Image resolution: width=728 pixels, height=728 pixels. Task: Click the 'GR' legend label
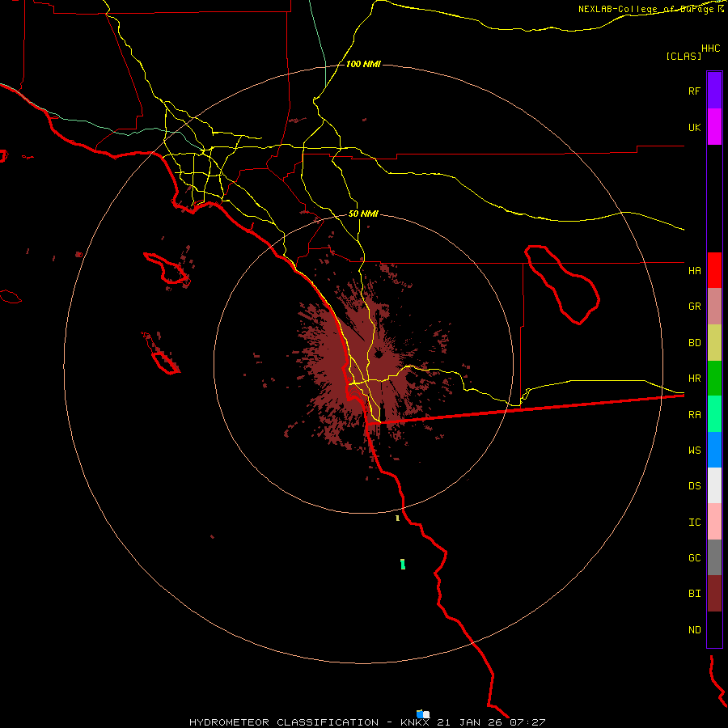694,307
